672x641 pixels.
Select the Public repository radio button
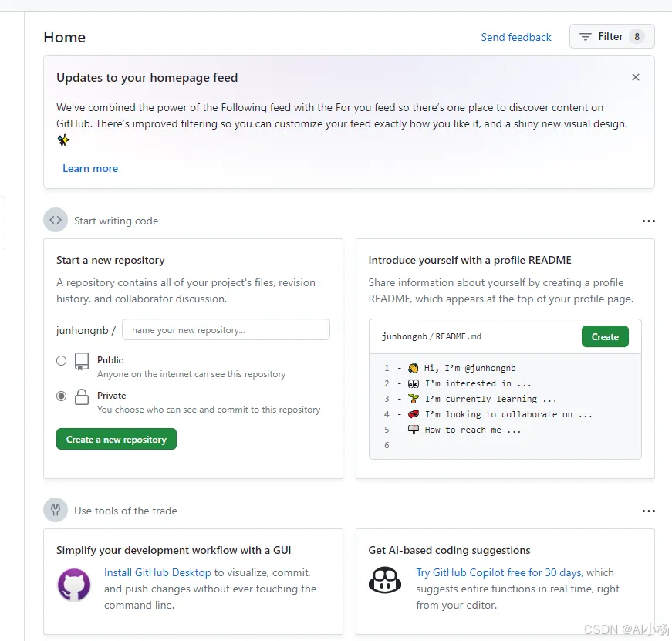coord(61,361)
